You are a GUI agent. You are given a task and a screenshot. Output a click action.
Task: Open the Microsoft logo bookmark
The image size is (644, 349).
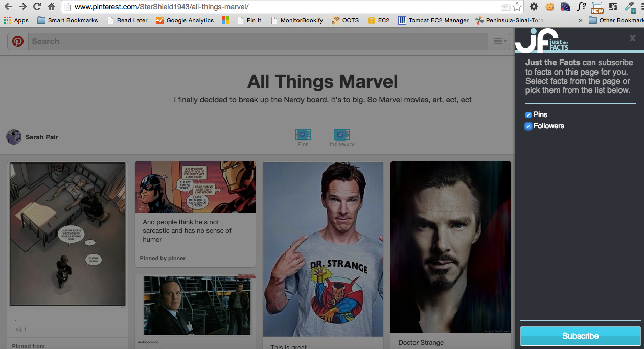[x=226, y=20]
